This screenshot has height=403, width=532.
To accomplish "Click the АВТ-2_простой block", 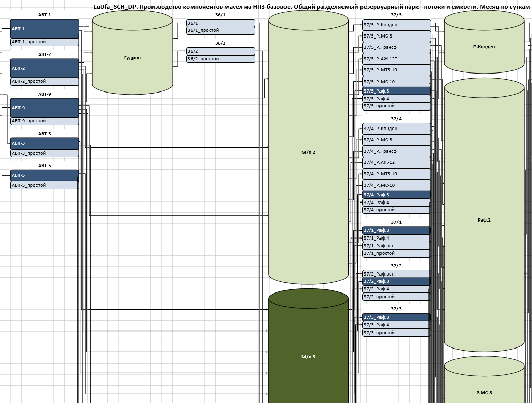I will 45,81.
